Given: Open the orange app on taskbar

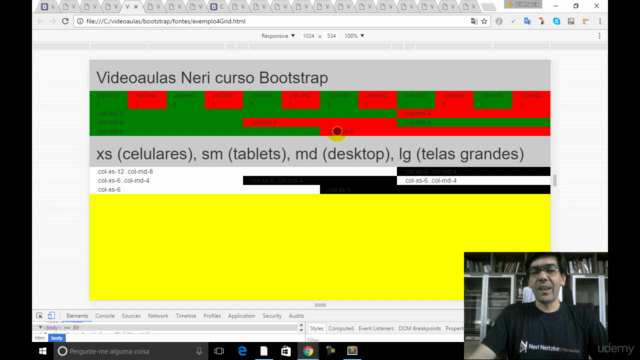Looking at the screenshot, I should pyautogui.click(x=352, y=351).
